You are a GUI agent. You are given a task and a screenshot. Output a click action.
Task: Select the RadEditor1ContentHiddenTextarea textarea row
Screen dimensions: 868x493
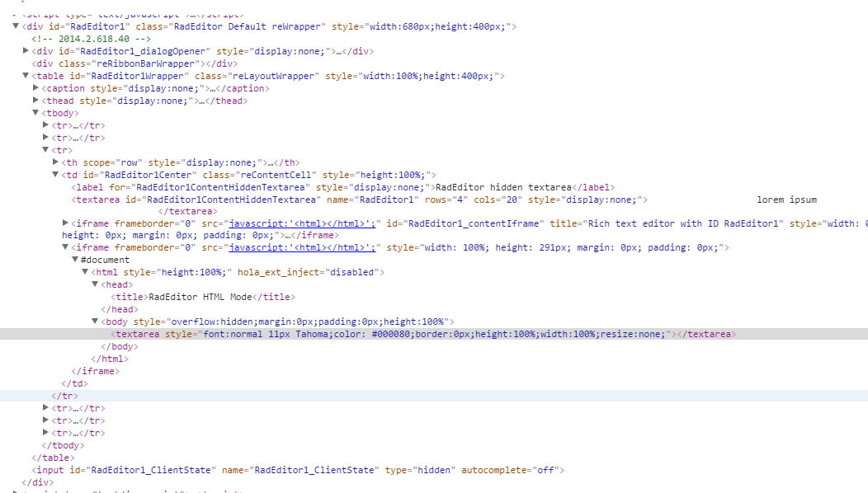tap(359, 200)
